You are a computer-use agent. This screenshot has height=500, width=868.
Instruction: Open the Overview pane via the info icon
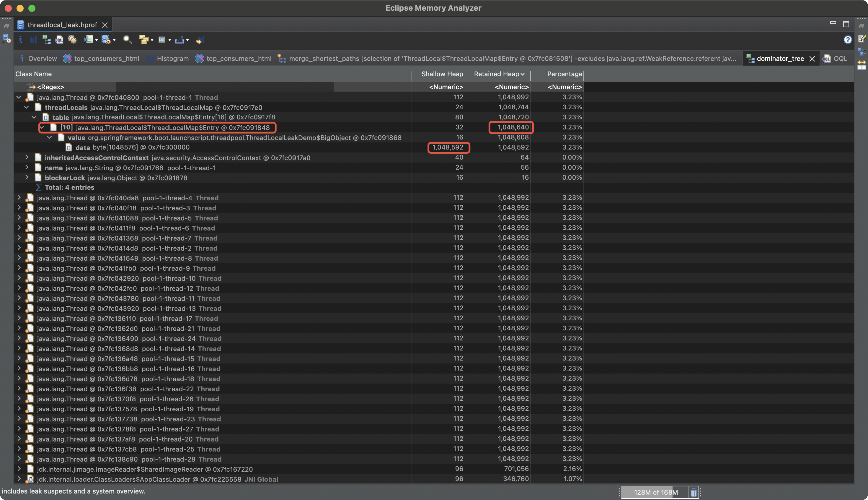tap(21, 40)
